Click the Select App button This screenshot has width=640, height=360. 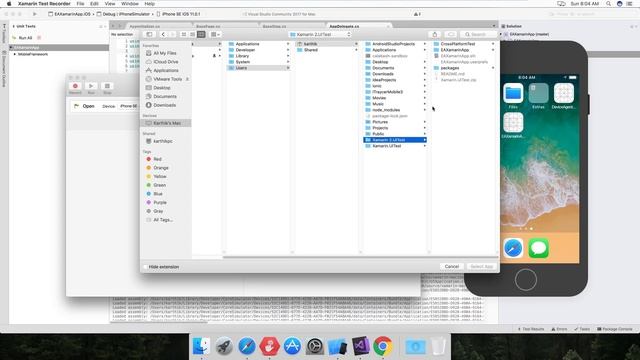click(x=482, y=267)
